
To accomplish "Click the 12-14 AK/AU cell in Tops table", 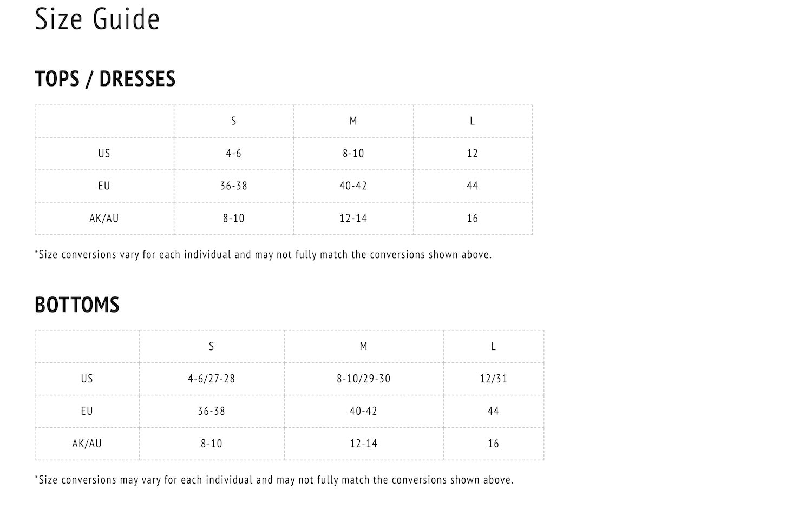I will 353,219.
